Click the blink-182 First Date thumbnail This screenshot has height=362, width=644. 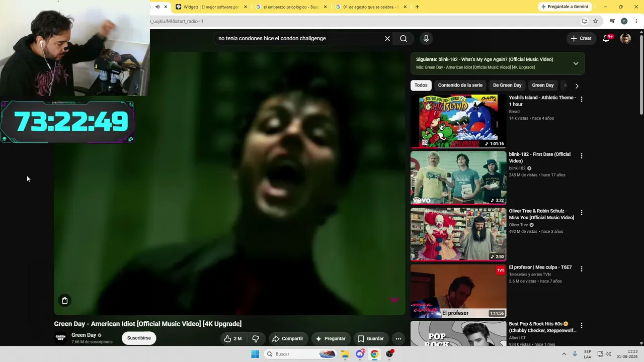pyautogui.click(x=458, y=178)
